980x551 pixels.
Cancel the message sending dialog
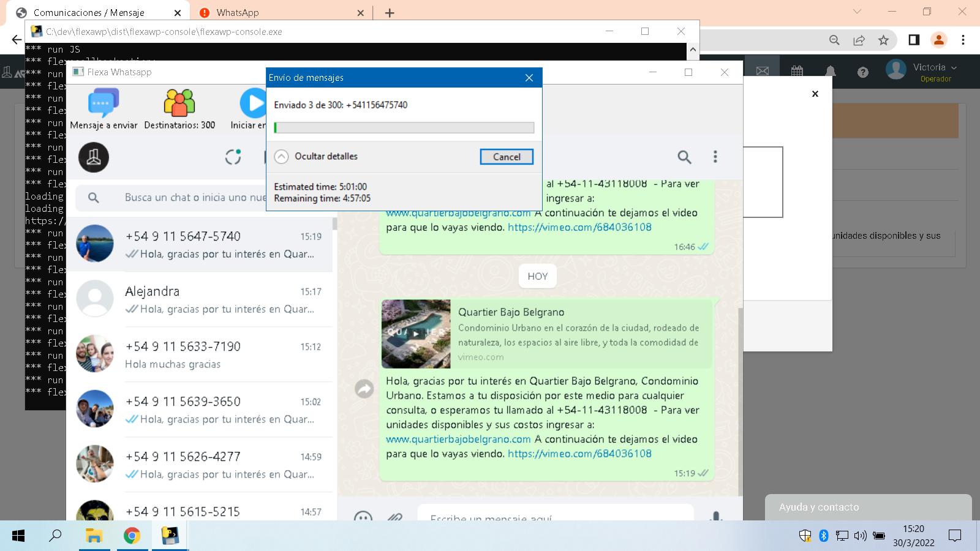(507, 157)
